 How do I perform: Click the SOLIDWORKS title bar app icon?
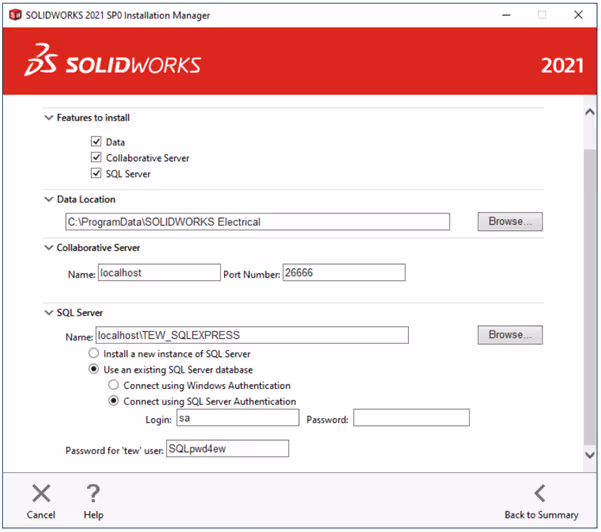pos(15,15)
